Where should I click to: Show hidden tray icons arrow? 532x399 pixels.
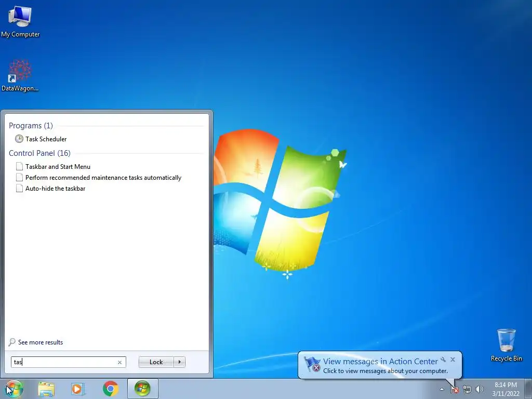442,389
